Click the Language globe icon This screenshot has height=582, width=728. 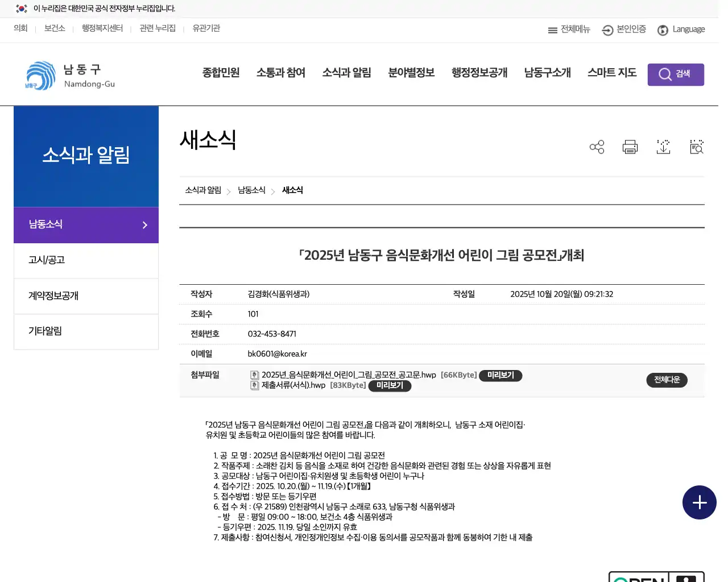663,30
